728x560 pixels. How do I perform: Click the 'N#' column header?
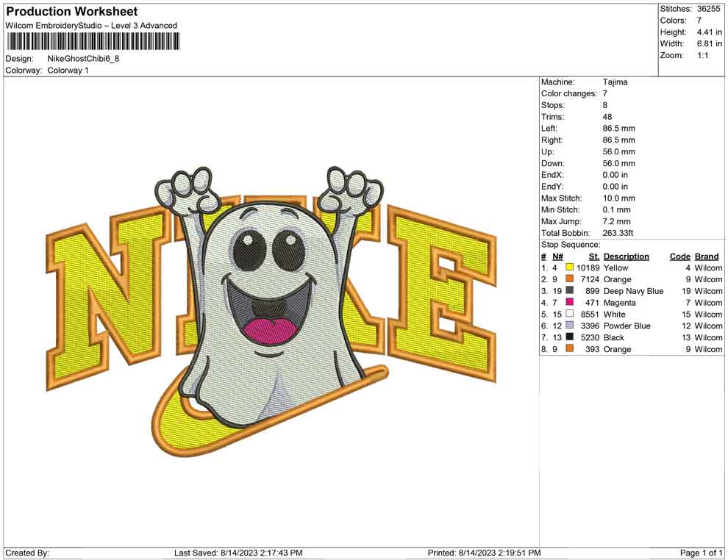(557, 256)
